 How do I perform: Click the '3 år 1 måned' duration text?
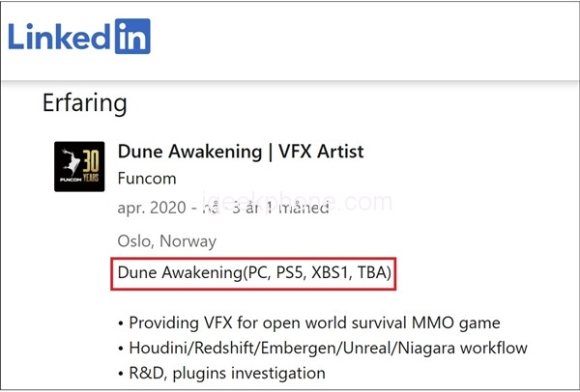click(x=280, y=208)
